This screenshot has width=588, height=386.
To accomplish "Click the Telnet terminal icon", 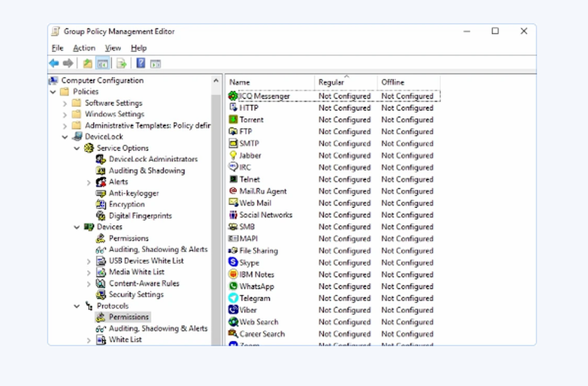I will click(233, 179).
